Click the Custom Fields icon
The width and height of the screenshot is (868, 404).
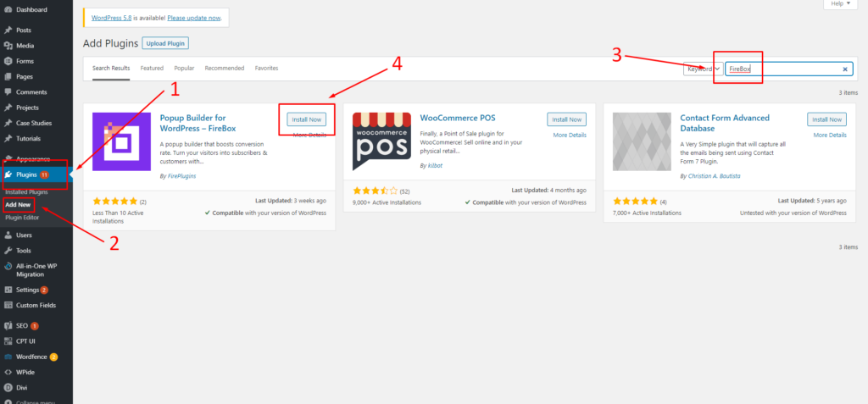pyautogui.click(x=8, y=305)
